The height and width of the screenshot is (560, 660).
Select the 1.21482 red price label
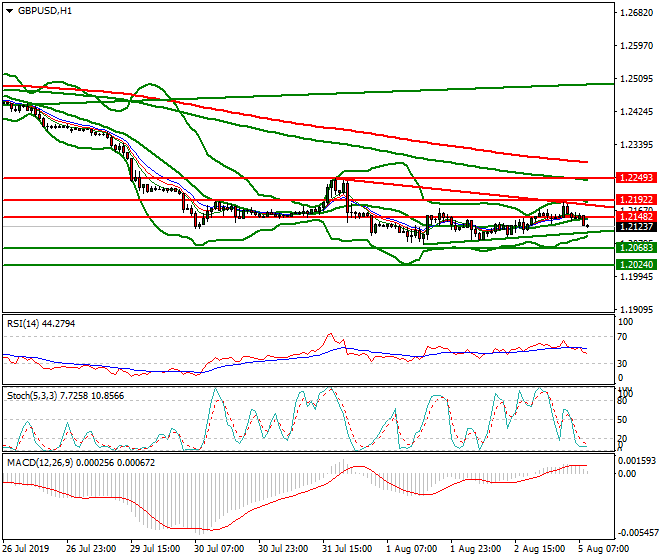[x=636, y=217]
